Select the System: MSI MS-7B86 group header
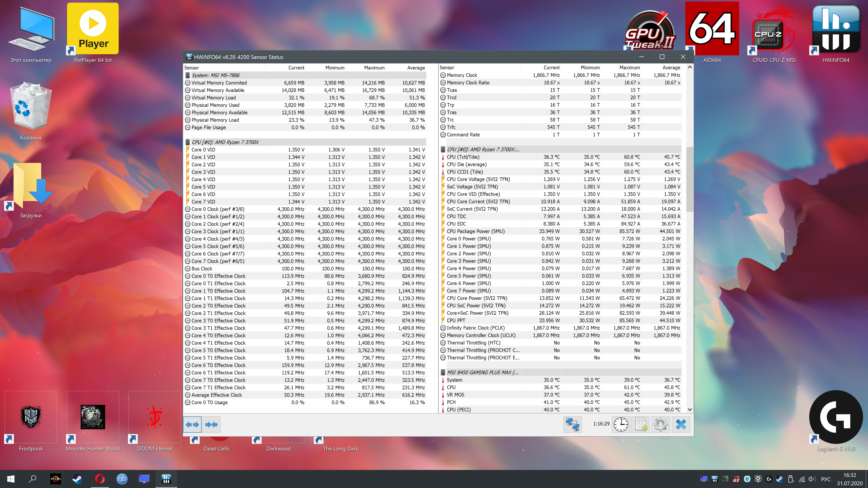This screenshot has height=488, width=868. pos(216,75)
